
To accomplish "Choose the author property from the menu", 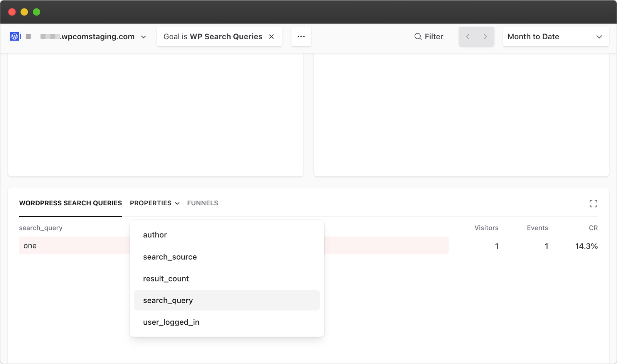I will click(155, 235).
